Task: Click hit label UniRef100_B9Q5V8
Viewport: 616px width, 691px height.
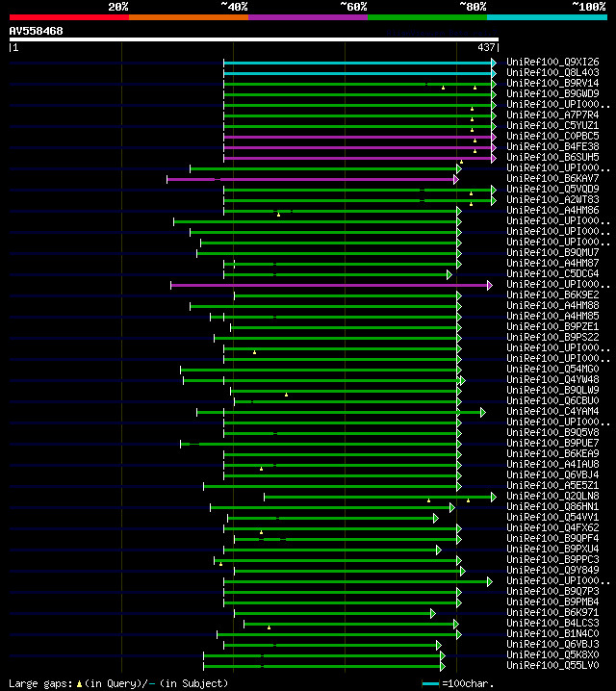Action: click(x=552, y=432)
